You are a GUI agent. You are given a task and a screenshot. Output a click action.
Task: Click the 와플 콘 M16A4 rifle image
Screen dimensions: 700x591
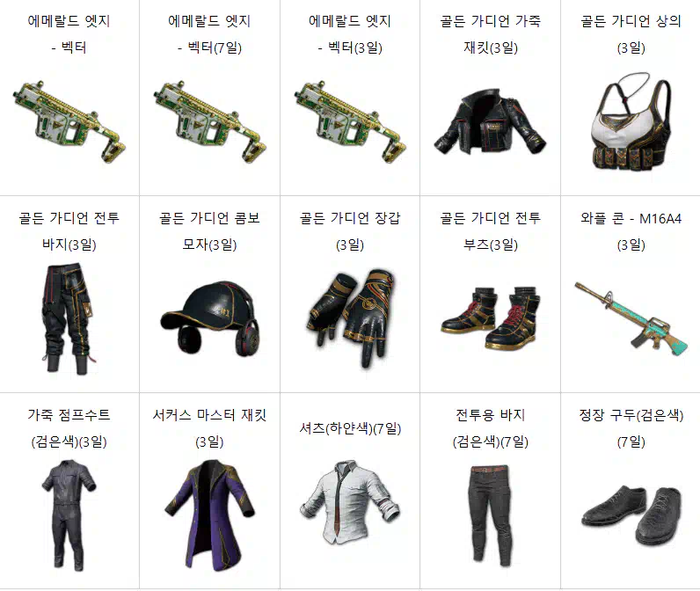(x=631, y=318)
